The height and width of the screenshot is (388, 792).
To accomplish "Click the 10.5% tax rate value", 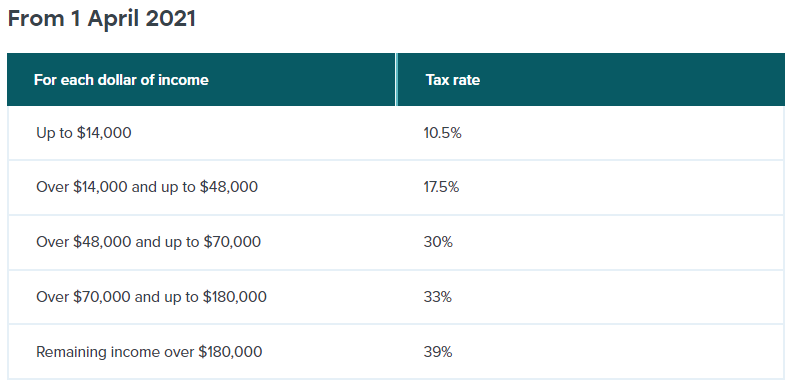I will click(442, 133).
